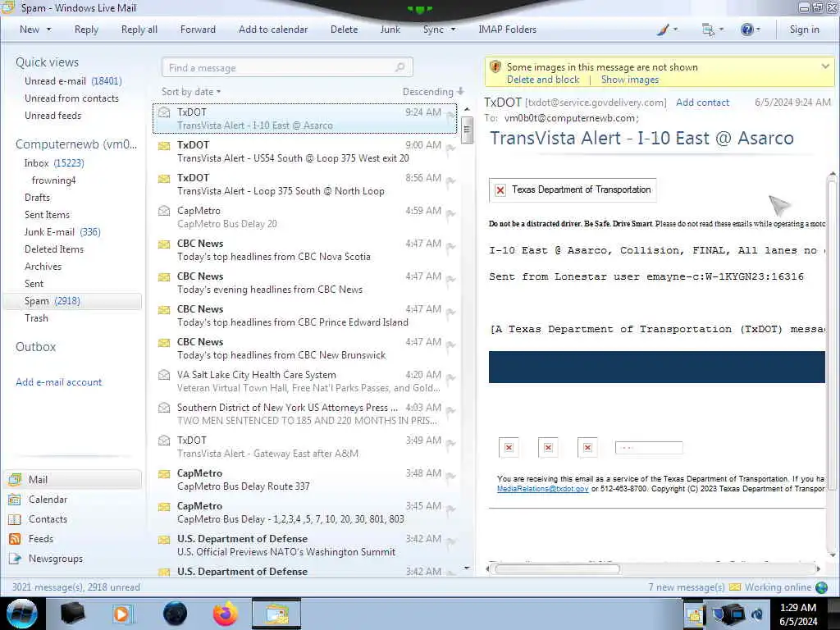The image size is (840, 630).
Task: Open the Spam folder
Action: pos(72,301)
